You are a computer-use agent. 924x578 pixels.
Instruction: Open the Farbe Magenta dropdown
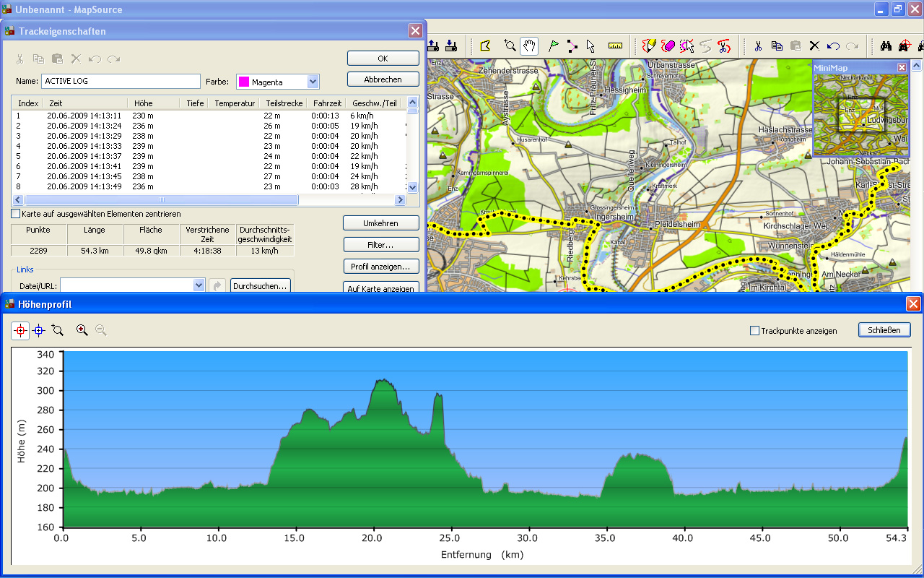[x=313, y=82]
